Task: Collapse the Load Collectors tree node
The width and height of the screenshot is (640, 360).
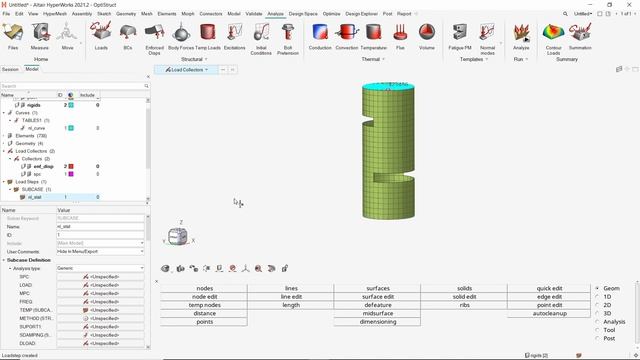Action: 4,151
